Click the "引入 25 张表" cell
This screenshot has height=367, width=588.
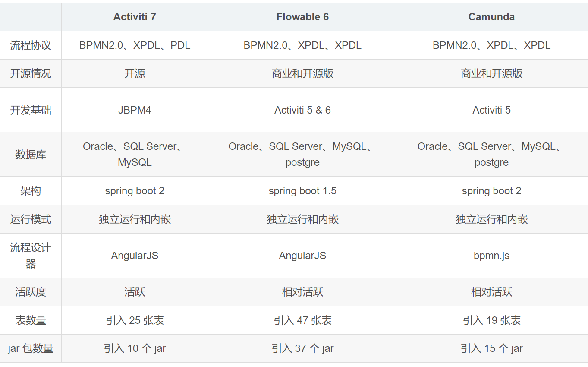[x=135, y=320]
